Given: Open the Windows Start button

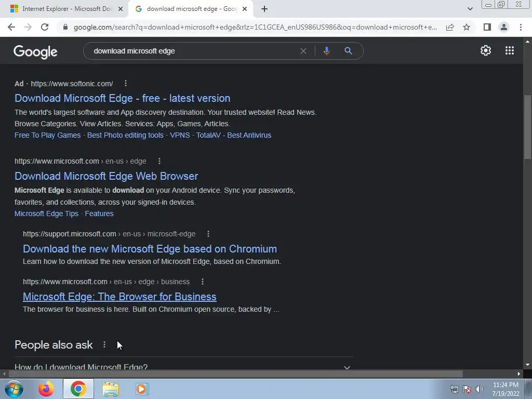Looking at the screenshot, I should (x=14, y=389).
